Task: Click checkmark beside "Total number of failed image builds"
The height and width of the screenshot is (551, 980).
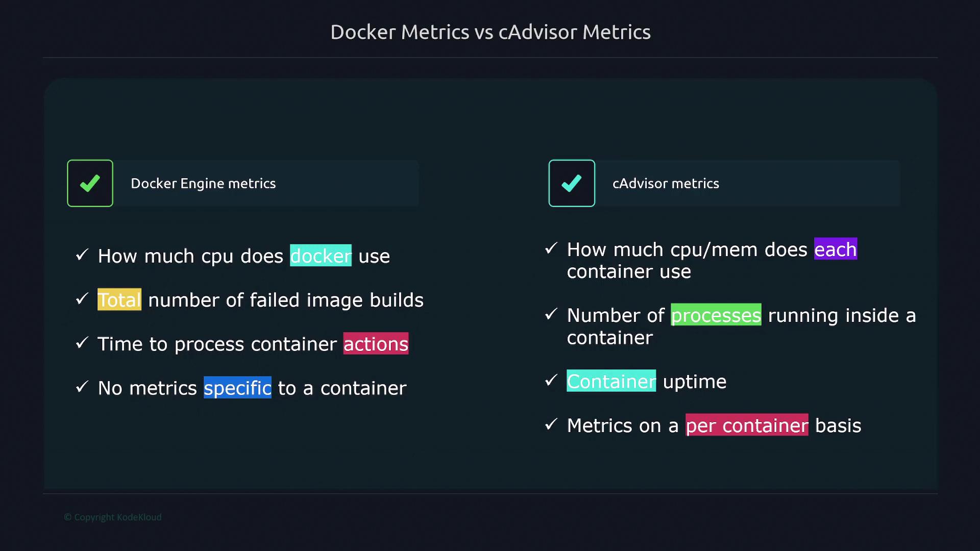Action: coord(82,298)
